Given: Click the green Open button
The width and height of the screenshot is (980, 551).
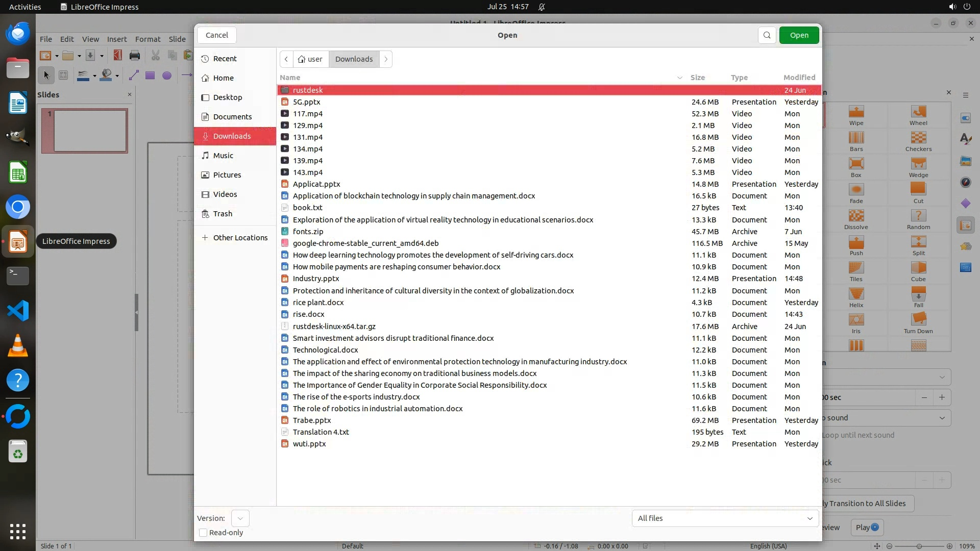Looking at the screenshot, I should pos(799,35).
